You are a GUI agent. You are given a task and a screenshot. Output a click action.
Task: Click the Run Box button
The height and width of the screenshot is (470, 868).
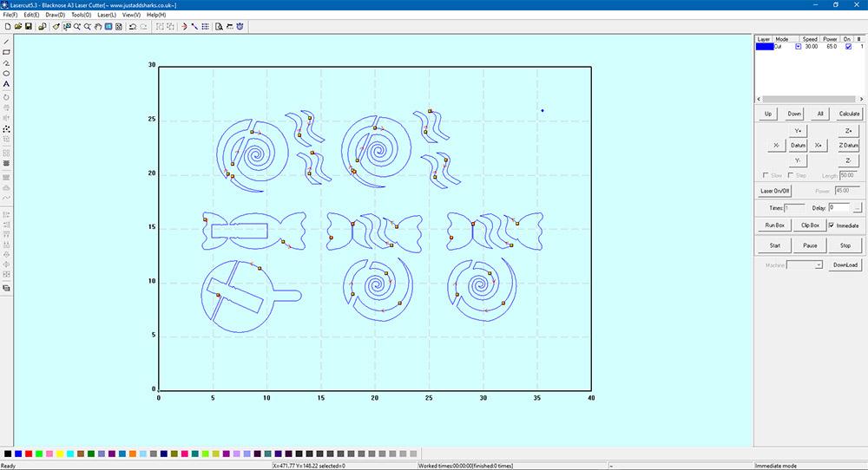pyautogui.click(x=775, y=225)
